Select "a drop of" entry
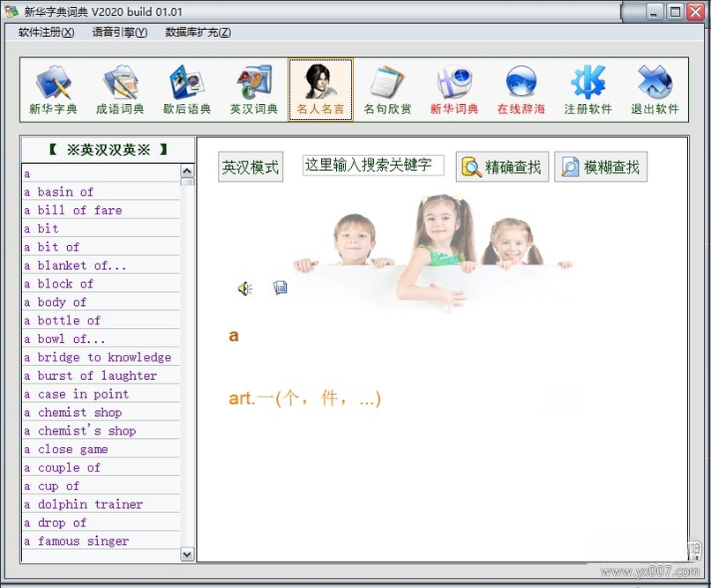Image resolution: width=711 pixels, height=588 pixels. click(x=101, y=522)
